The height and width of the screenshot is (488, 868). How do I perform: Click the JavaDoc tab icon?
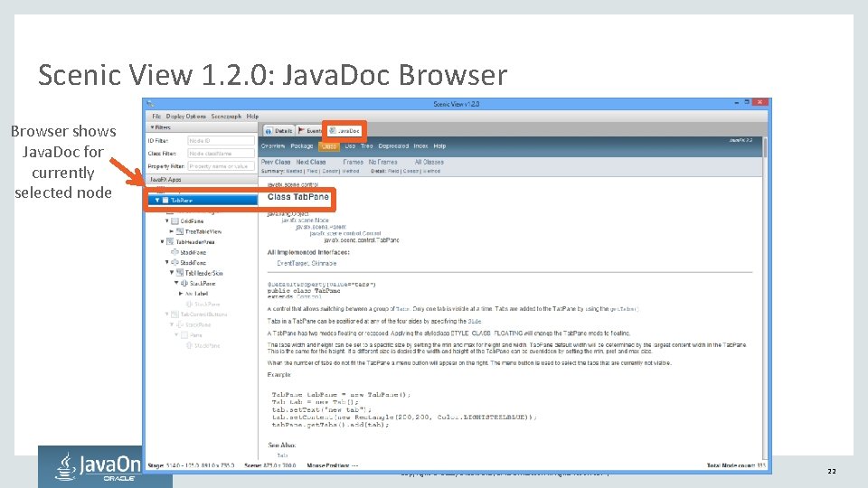pyautogui.click(x=332, y=130)
